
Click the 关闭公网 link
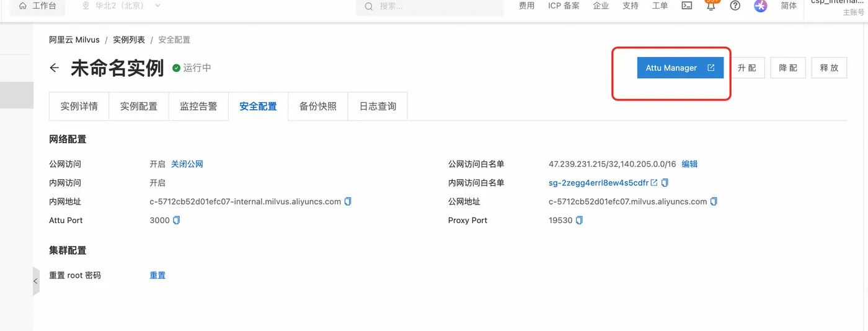tap(187, 164)
